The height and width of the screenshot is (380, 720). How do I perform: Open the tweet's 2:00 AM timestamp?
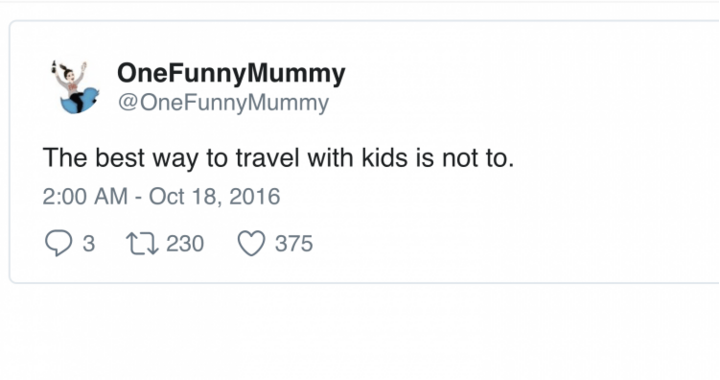[x=85, y=196]
